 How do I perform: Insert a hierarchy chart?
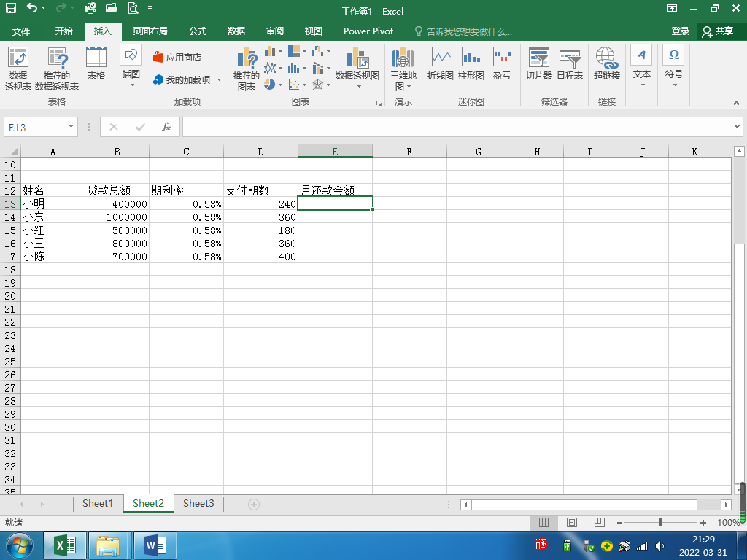pyautogui.click(x=298, y=51)
